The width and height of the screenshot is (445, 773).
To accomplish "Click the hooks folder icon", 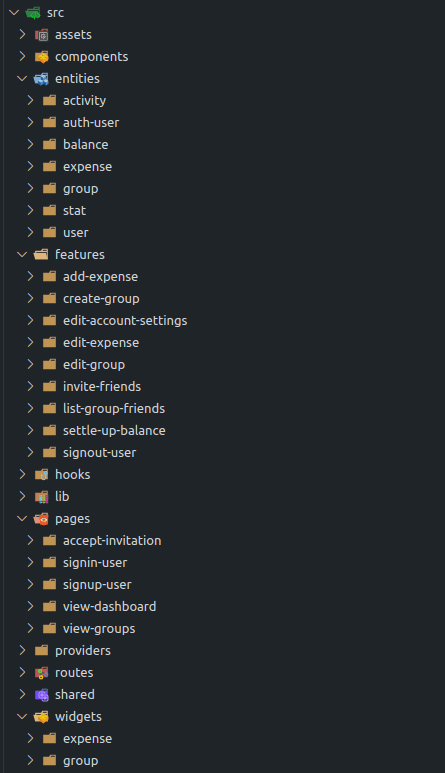I will (x=41, y=475).
